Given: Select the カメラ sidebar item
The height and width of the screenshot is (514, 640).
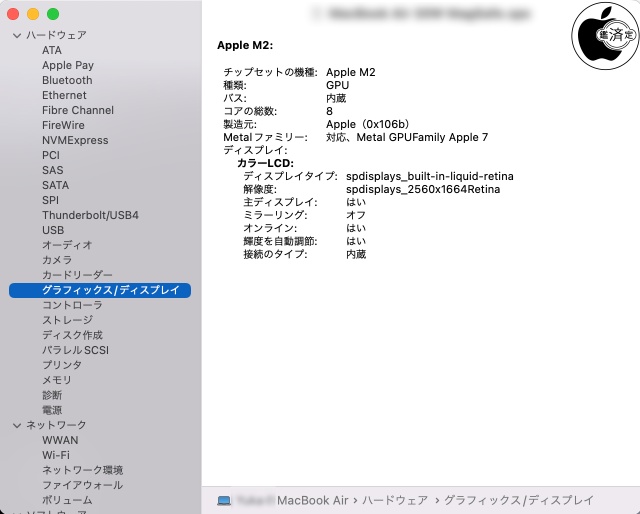Looking at the screenshot, I should [57, 260].
